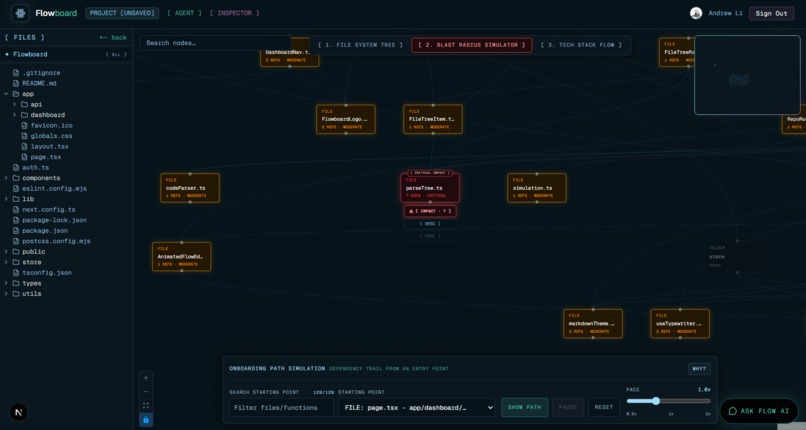Click the tsconfig.json file icon

pyautogui.click(x=16, y=273)
